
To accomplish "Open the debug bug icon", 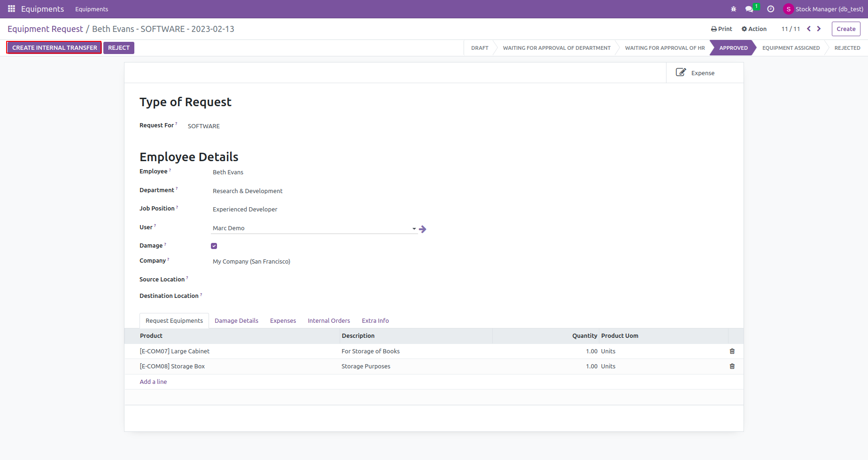I will coord(734,9).
